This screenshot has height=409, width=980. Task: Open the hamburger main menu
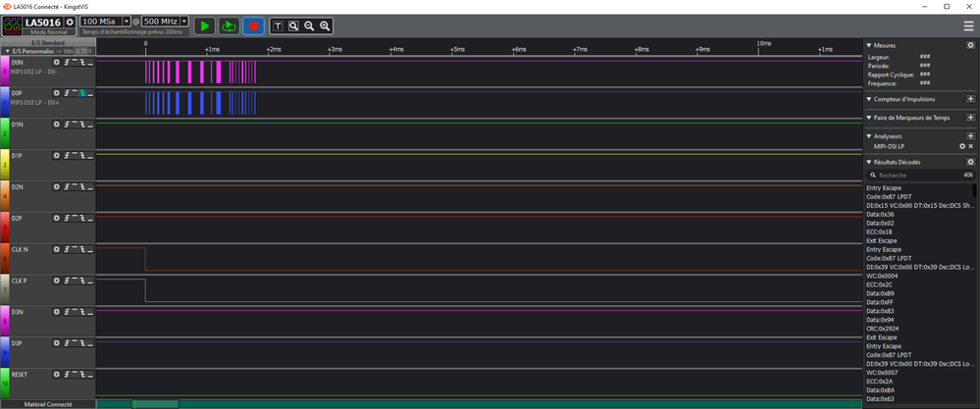[968, 26]
